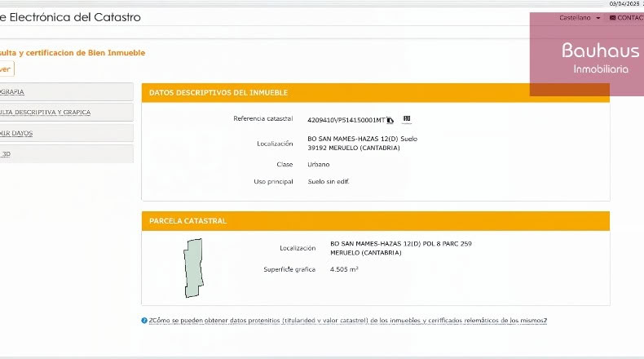Screen dimensions: 644x359
Task: Click the Sede Electrónica del Catastro title
Action: (70, 17)
